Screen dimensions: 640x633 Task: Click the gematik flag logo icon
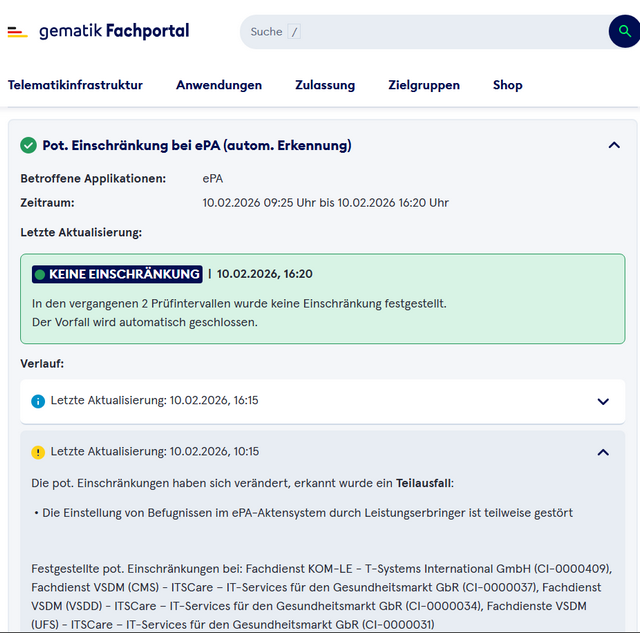point(17,32)
